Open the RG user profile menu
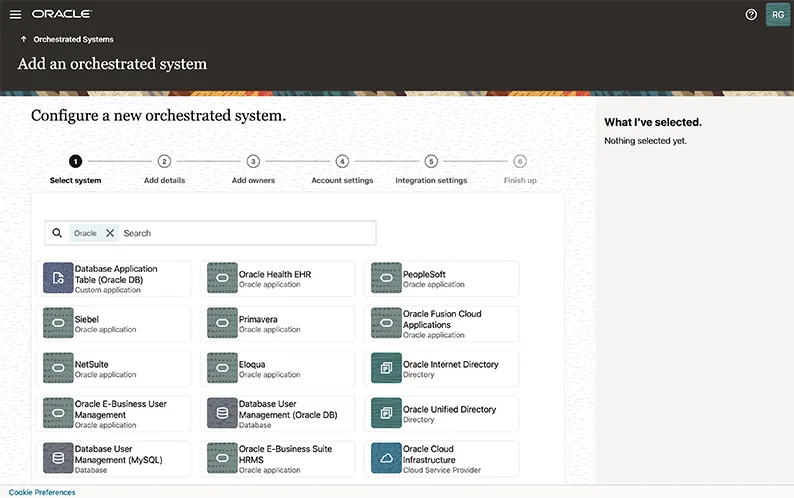 pyautogui.click(x=777, y=15)
